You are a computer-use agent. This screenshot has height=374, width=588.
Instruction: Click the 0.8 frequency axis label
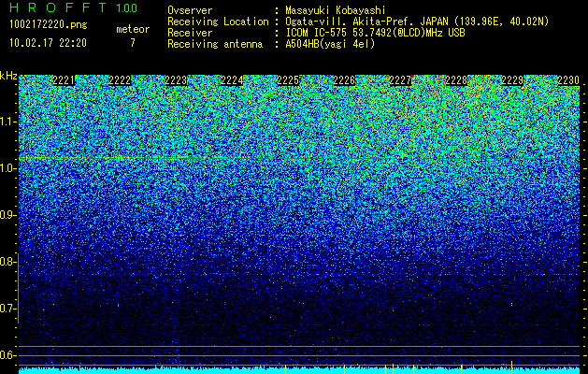click(x=7, y=262)
